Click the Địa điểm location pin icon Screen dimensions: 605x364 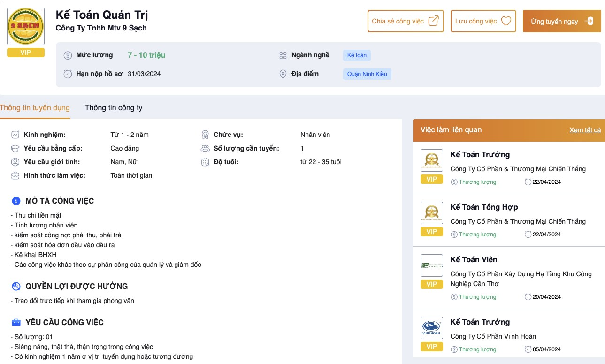283,74
